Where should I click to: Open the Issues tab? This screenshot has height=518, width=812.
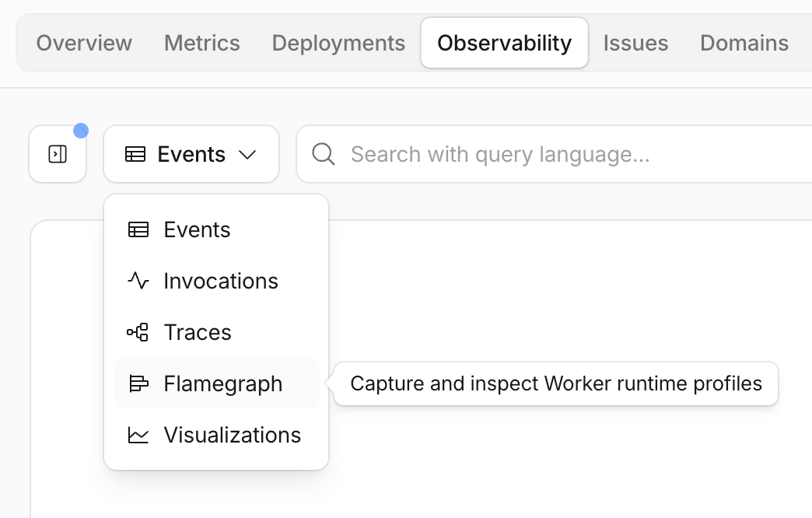(635, 43)
